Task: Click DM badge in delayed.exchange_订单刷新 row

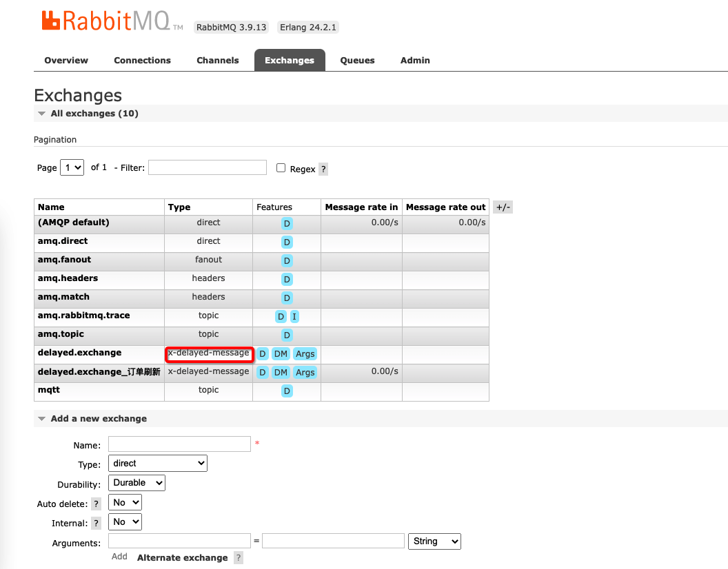Action: (x=281, y=372)
